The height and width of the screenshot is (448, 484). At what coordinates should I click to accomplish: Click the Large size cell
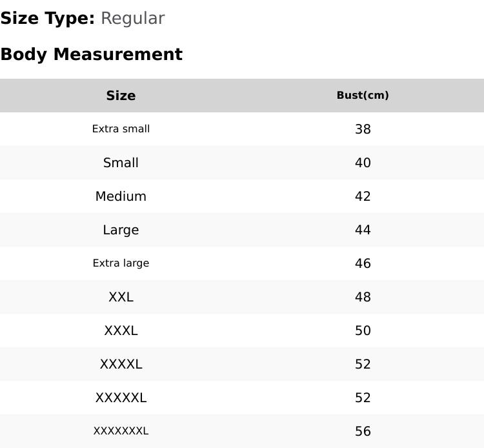pyautogui.click(x=121, y=230)
